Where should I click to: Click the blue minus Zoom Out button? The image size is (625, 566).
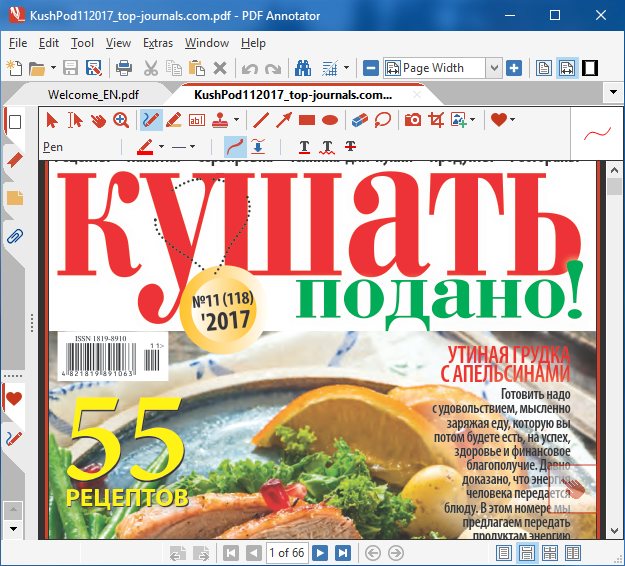(371, 68)
